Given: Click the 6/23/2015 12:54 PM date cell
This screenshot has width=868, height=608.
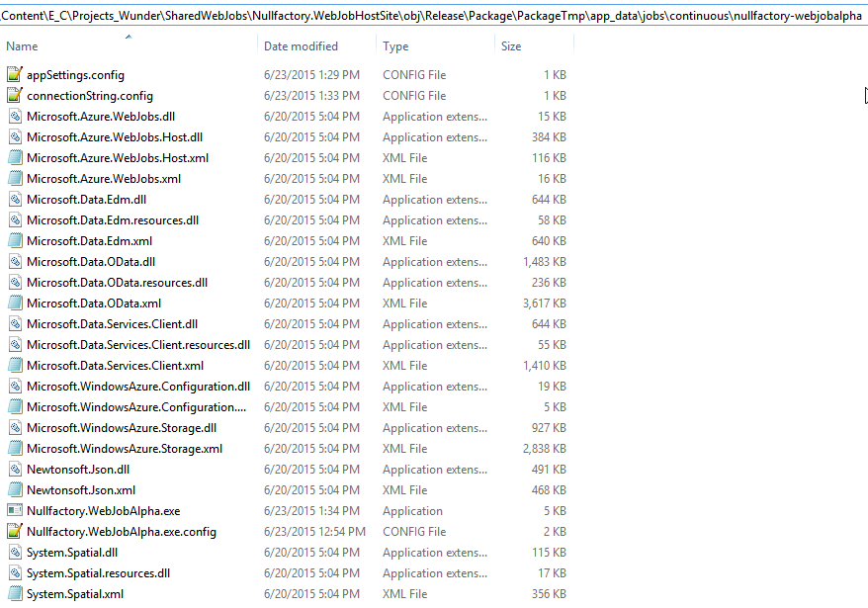Looking at the screenshot, I should tap(314, 532).
